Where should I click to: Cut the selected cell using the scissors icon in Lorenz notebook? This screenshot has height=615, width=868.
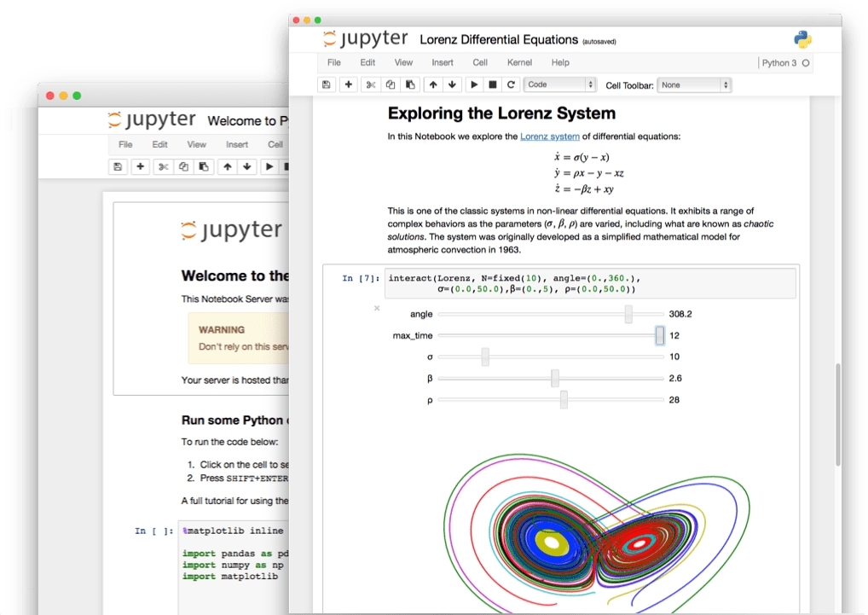click(x=370, y=84)
